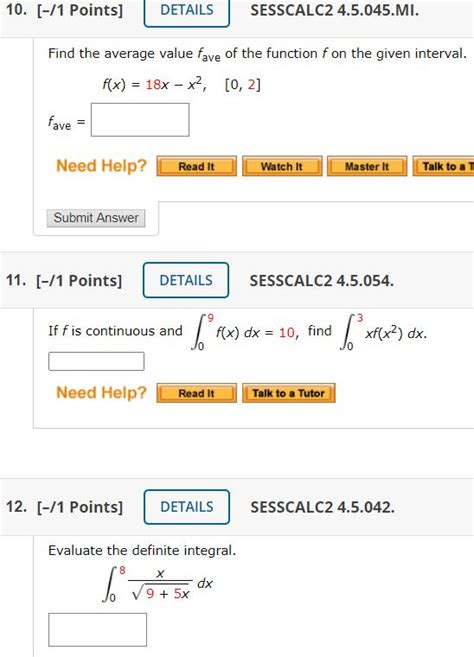Focus the answer box for question 12
This screenshot has width=474, height=657.
98,630
